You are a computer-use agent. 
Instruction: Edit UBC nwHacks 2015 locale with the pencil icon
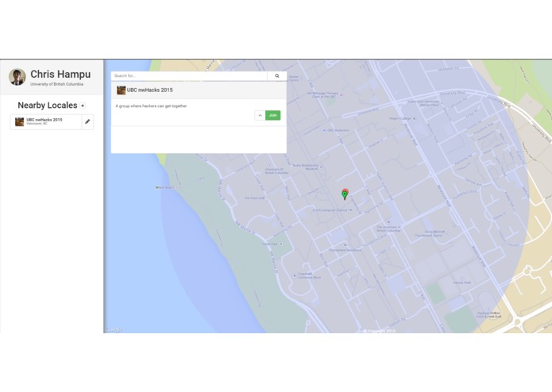[x=87, y=121]
